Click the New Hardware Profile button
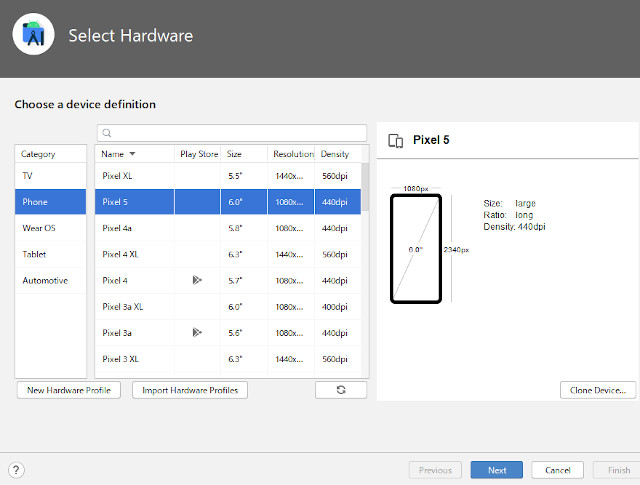 click(x=69, y=390)
